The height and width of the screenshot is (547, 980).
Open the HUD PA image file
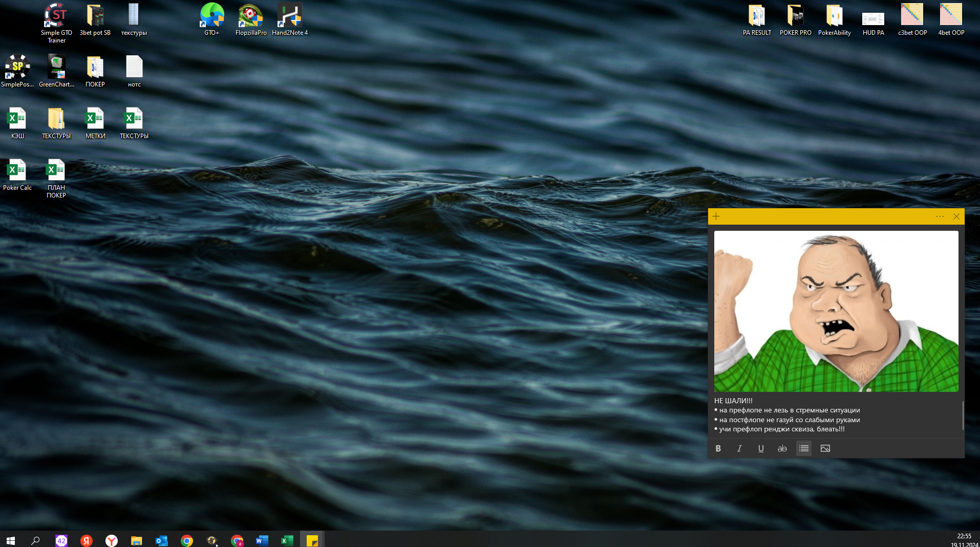pyautogui.click(x=874, y=23)
